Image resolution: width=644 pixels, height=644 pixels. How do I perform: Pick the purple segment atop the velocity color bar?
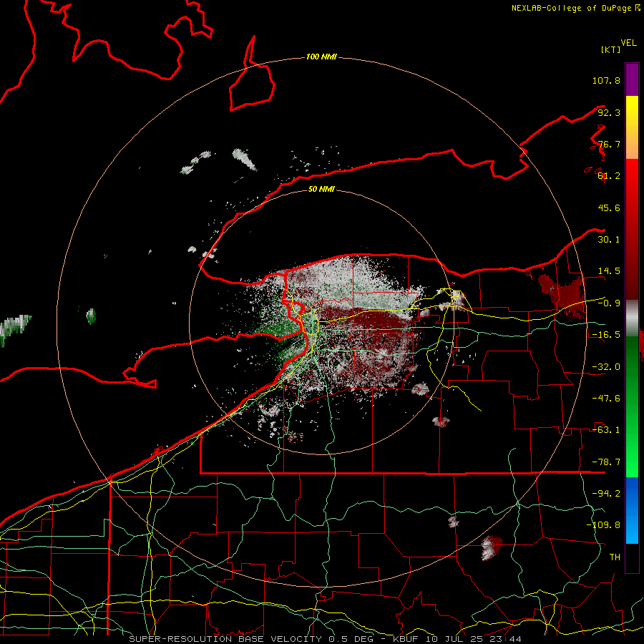click(632, 79)
